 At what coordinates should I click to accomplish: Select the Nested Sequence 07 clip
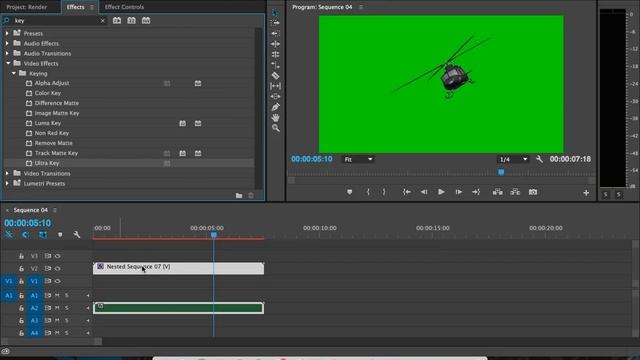tap(178, 268)
